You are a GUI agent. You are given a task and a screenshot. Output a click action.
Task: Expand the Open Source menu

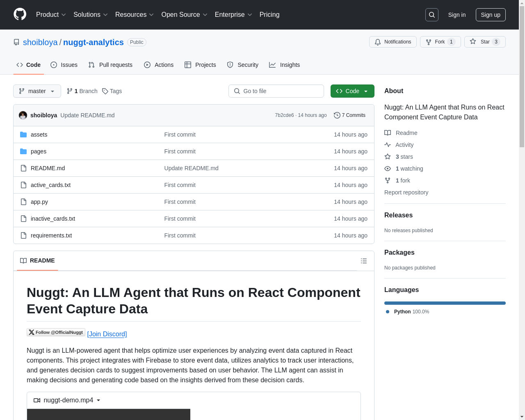185,15
